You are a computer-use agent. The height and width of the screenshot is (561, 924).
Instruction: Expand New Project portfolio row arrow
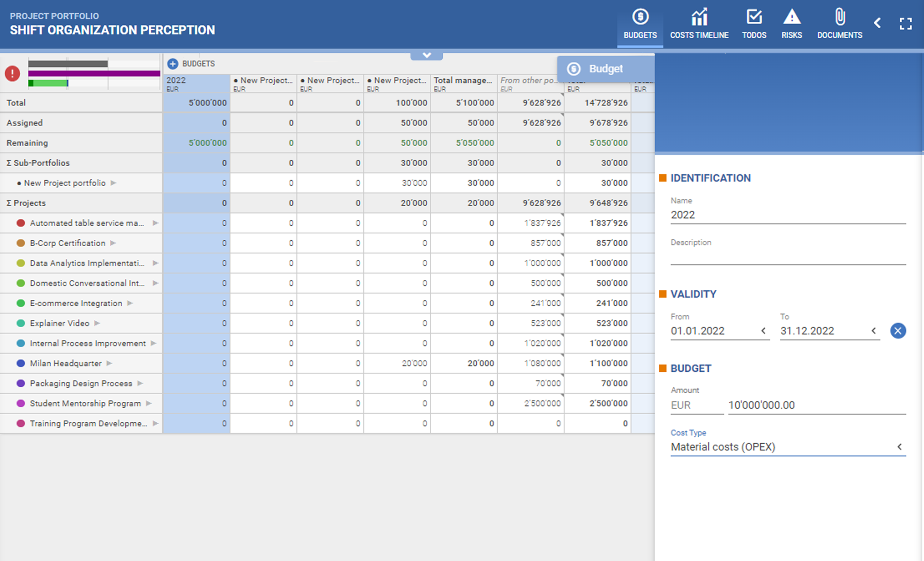[x=114, y=183]
